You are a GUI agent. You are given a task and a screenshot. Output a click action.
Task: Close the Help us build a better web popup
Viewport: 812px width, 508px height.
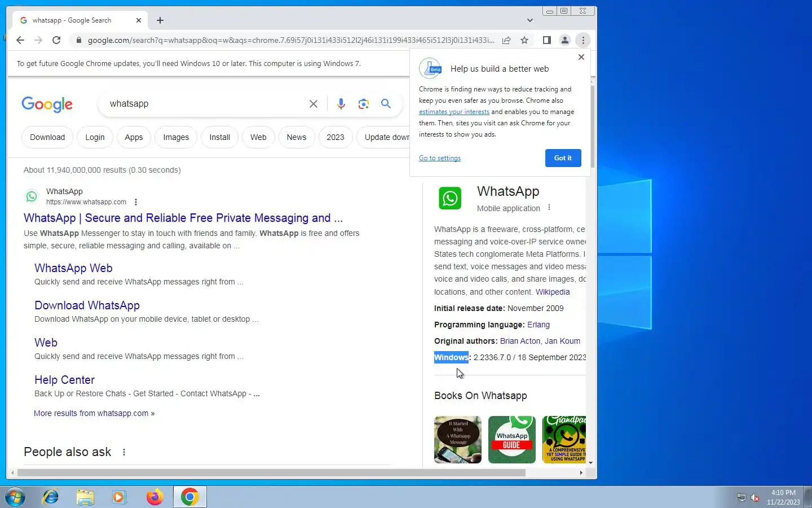coord(581,57)
